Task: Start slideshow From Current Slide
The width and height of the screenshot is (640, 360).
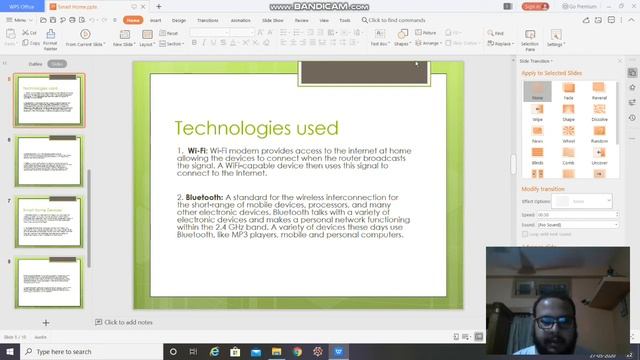Action: [85, 38]
